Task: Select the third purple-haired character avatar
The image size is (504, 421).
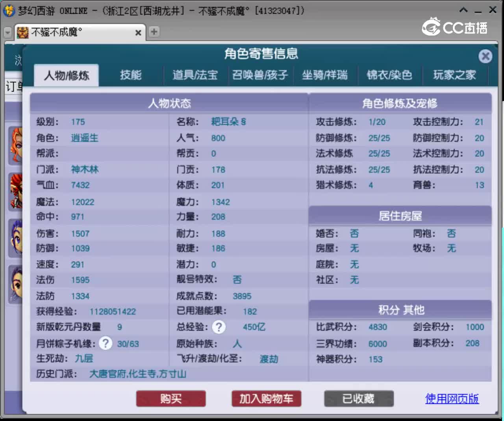Action: point(16,238)
